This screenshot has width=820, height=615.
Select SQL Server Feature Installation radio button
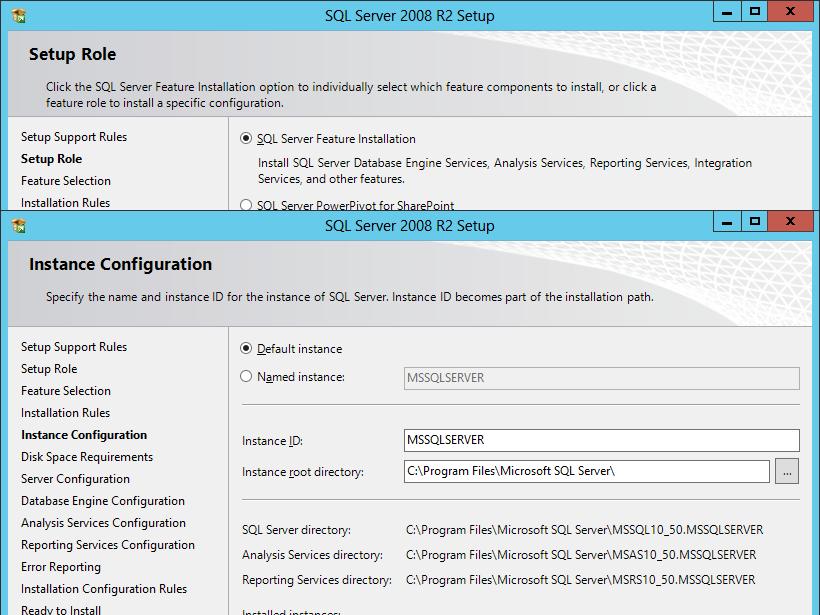tap(246, 139)
